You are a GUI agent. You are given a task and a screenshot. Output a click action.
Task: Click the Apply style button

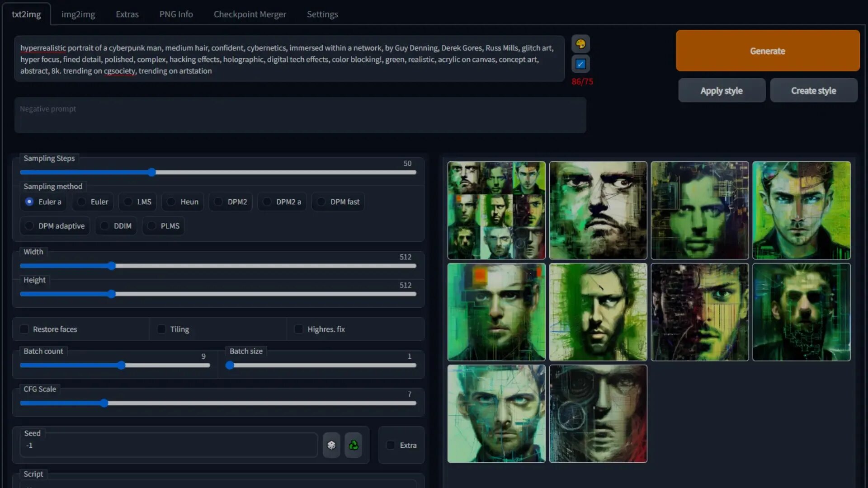point(722,90)
